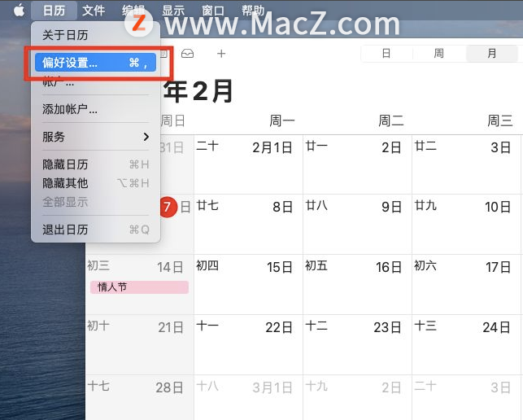Click the lunar date 十三 label

tap(425, 326)
